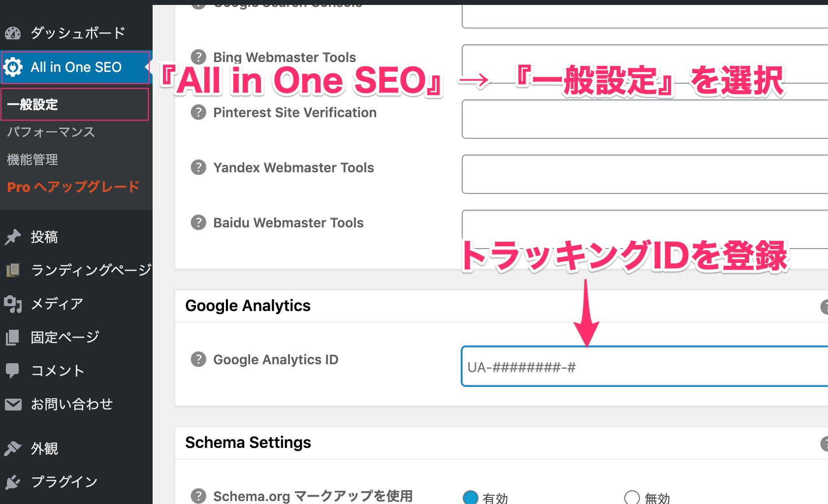Click the Pro へアップグレード link
828x504 pixels.
73,187
